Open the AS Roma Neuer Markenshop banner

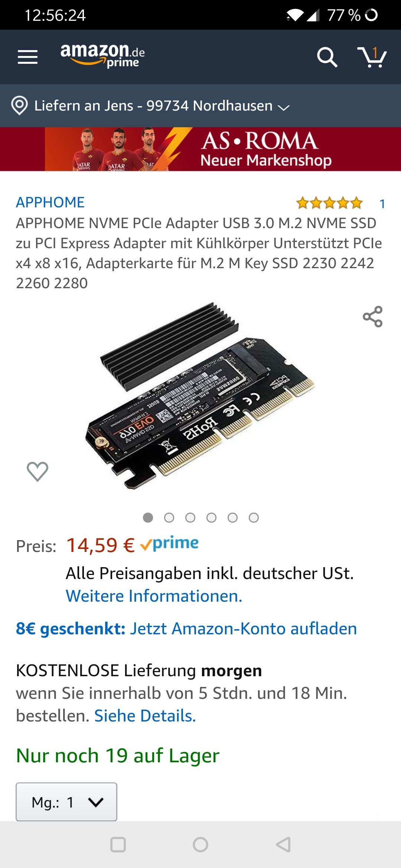point(200,149)
